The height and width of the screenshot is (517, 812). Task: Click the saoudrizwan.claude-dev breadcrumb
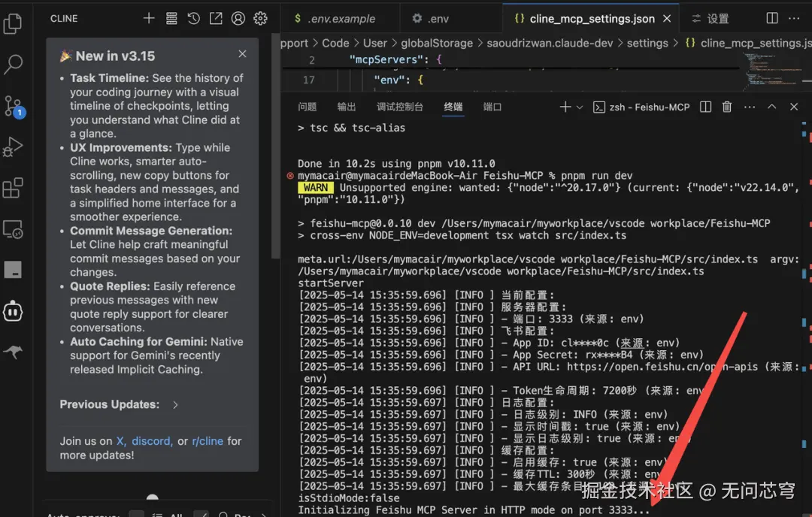click(550, 43)
